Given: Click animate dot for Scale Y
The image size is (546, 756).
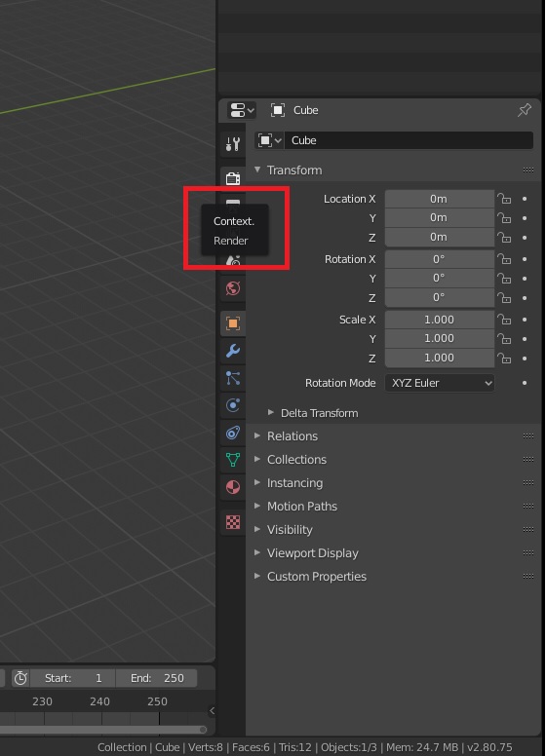Looking at the screenshot, I should coord(525,339).
